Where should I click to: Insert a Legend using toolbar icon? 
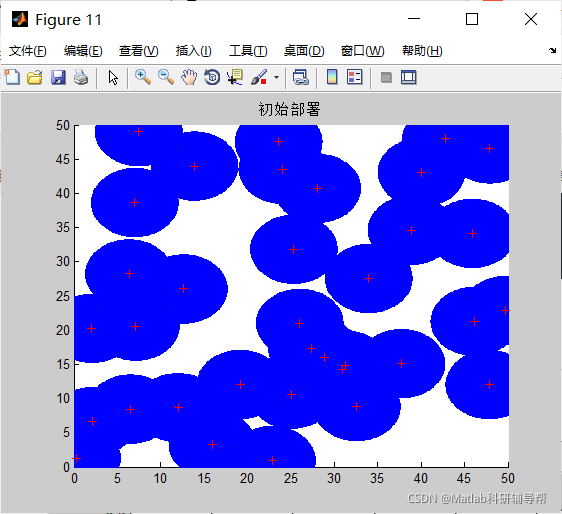click(355, 77)
